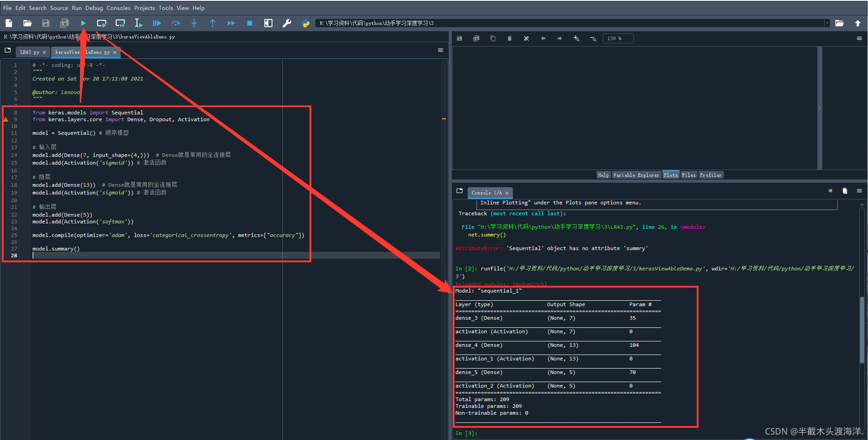Open file with the folder icon
The height and width of the screenshot is (440, 868).
[28, 23]
